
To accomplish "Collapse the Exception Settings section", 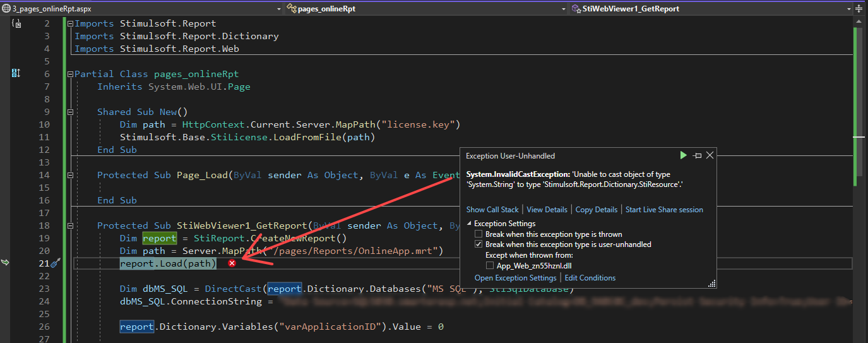I will click(469, 224).
